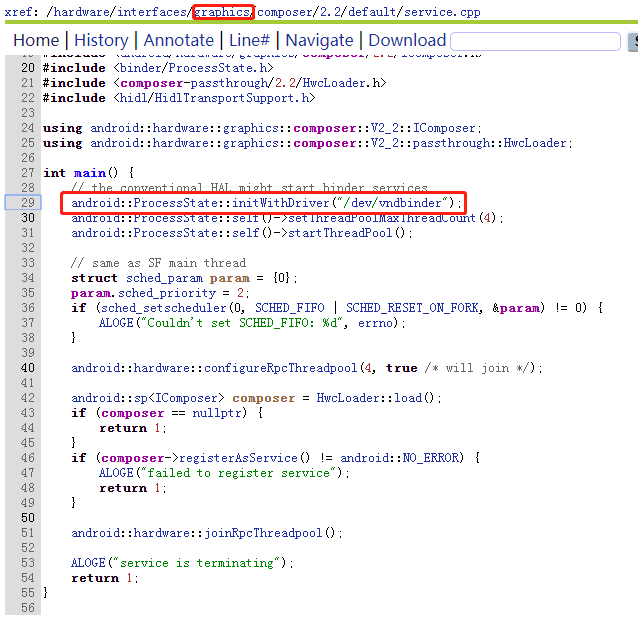The image size is (638, 627).
Task: Click ALOGE on line 37
Action: [116, 323]
